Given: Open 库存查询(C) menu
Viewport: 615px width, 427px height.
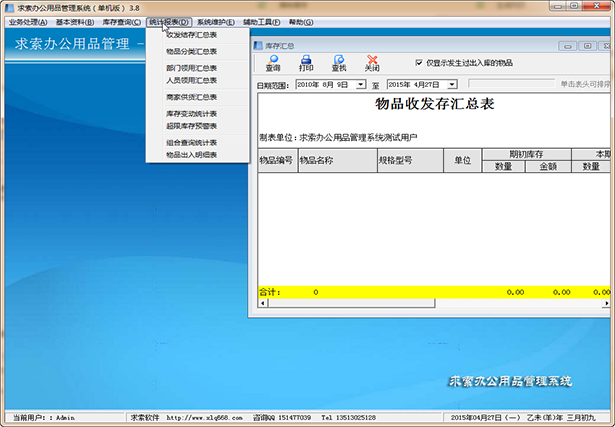Looking at the screenshot, I should pyautogui.click(x=122, y=22).
